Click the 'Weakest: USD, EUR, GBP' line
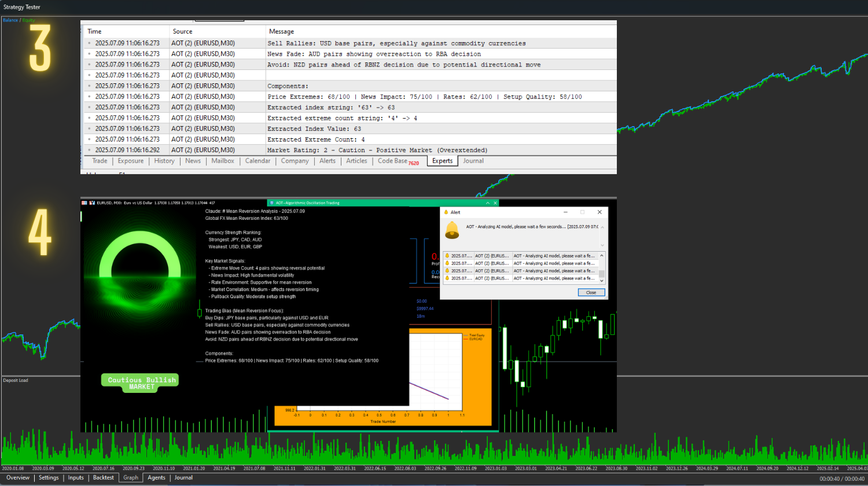This screenshot has width=868, height=486. coord(235,246)
